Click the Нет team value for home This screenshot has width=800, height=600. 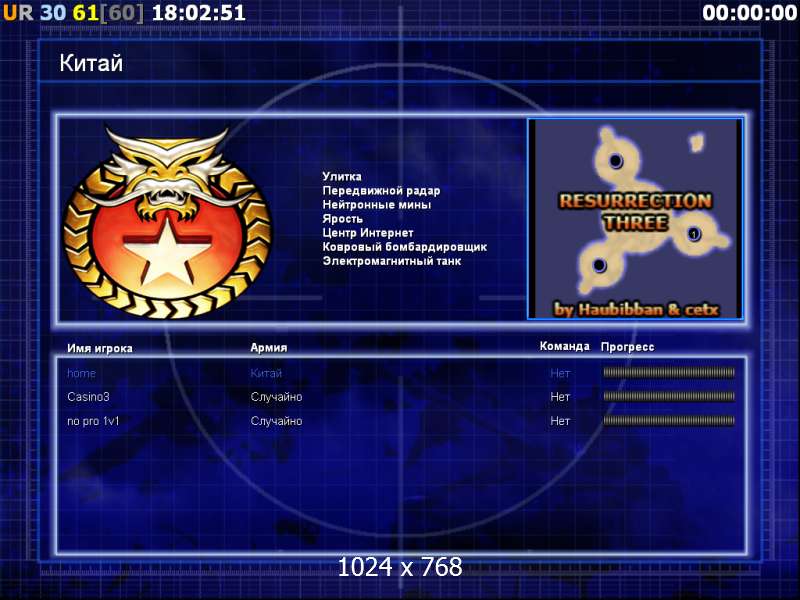(560, 373)
